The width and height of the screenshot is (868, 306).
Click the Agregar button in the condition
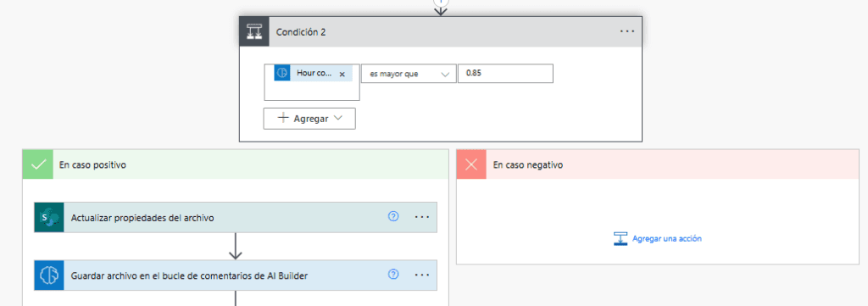click(x=309, y=119)
